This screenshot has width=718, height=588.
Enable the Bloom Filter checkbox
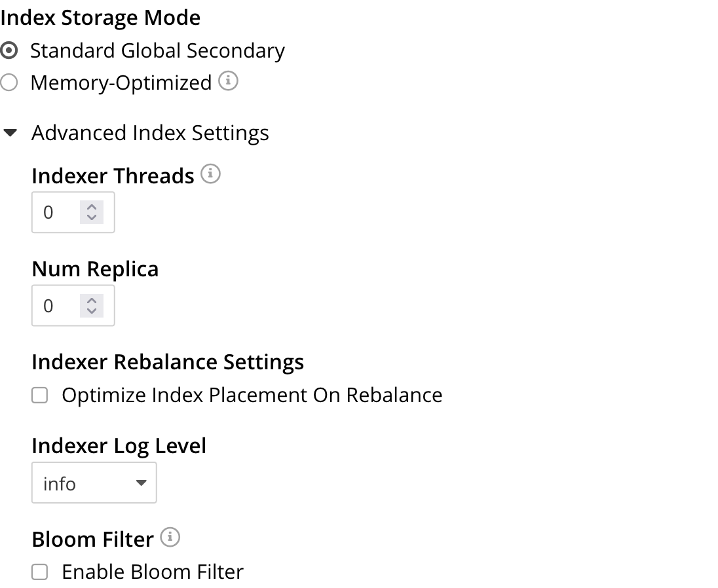(39, 572)
